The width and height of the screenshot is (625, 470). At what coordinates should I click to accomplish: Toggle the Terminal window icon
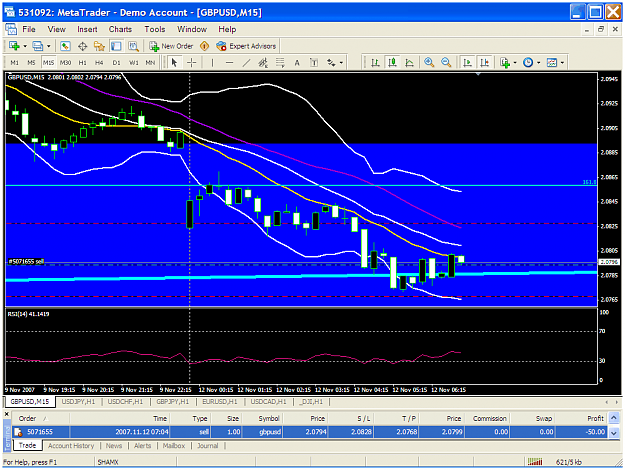[116, 46]
